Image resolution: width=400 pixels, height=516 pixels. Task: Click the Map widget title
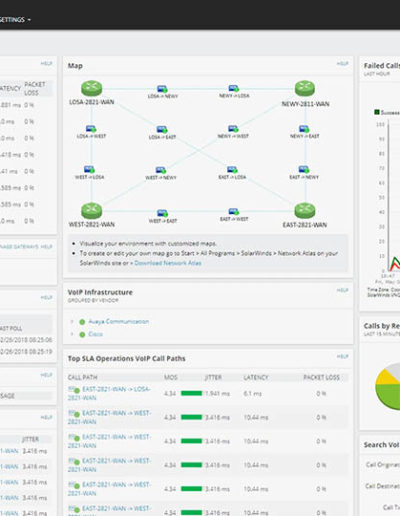pos(75,66)
